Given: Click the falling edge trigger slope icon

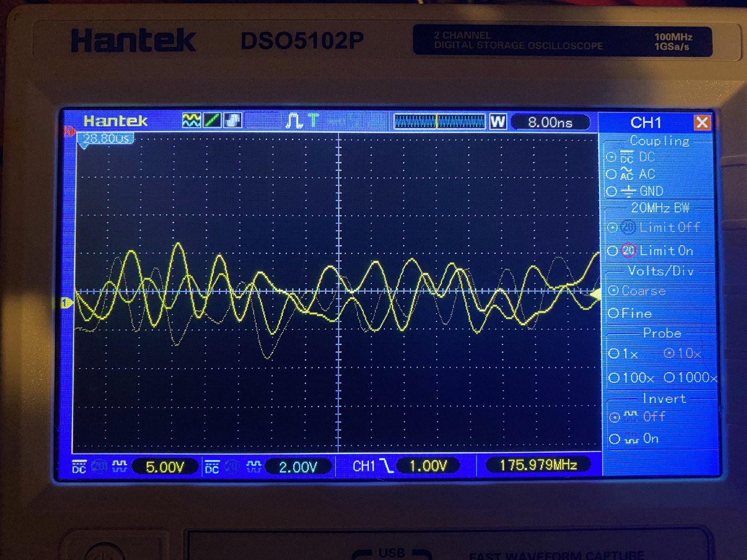Looking at the screenshot, I should 386,466.
